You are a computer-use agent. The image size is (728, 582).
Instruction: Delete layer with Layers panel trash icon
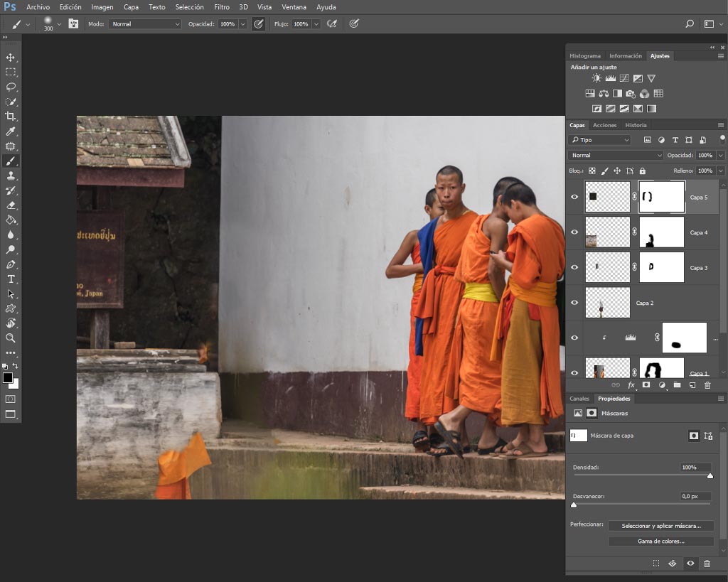707,384
